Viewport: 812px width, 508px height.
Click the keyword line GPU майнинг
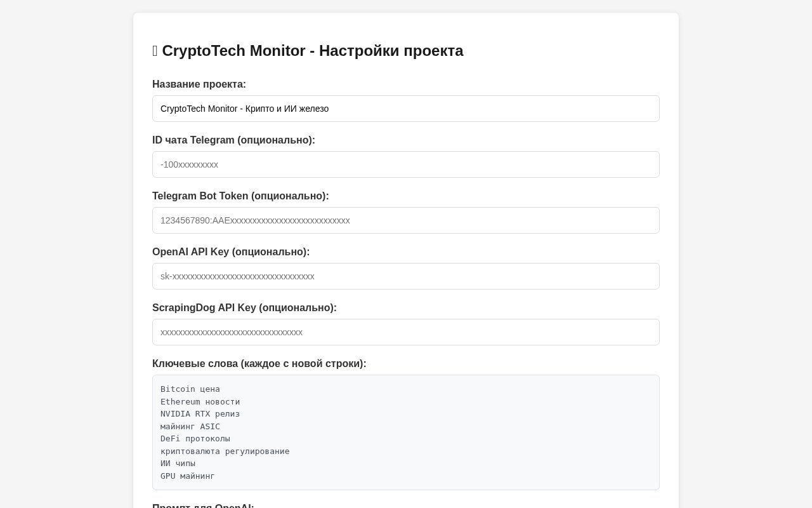[188, 476]
